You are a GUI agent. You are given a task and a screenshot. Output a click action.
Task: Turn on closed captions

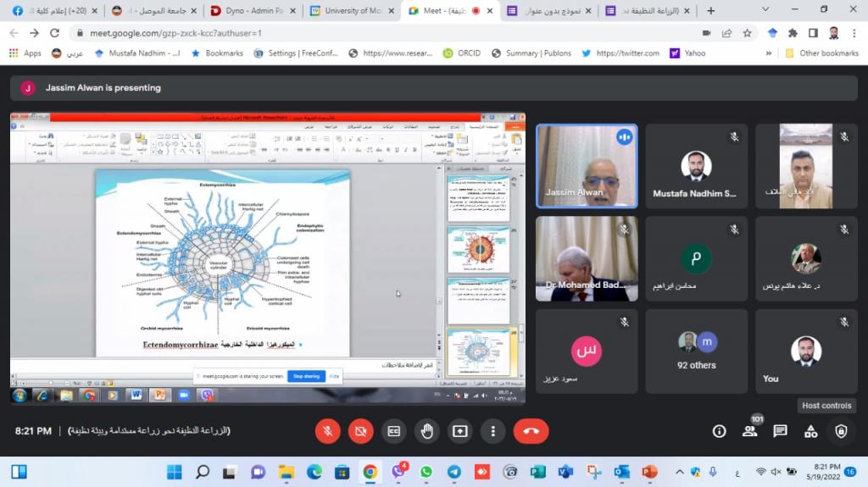[x=393, y=431]
